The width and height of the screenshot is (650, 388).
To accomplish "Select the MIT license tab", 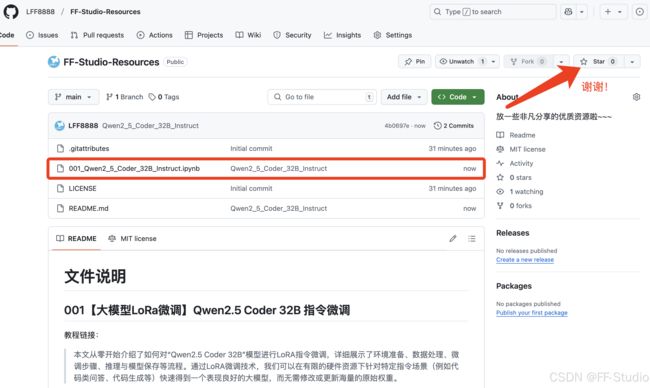I will point(132,238).
